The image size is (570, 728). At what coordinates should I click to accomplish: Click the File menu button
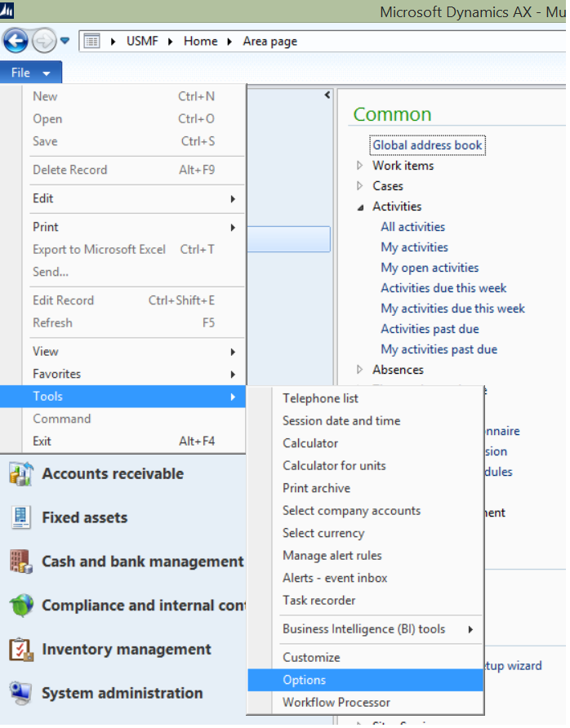tap(30, 73)
